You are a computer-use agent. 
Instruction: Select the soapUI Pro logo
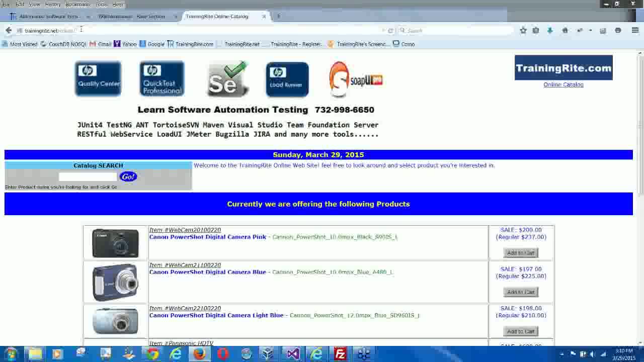[x=356, y=79]
